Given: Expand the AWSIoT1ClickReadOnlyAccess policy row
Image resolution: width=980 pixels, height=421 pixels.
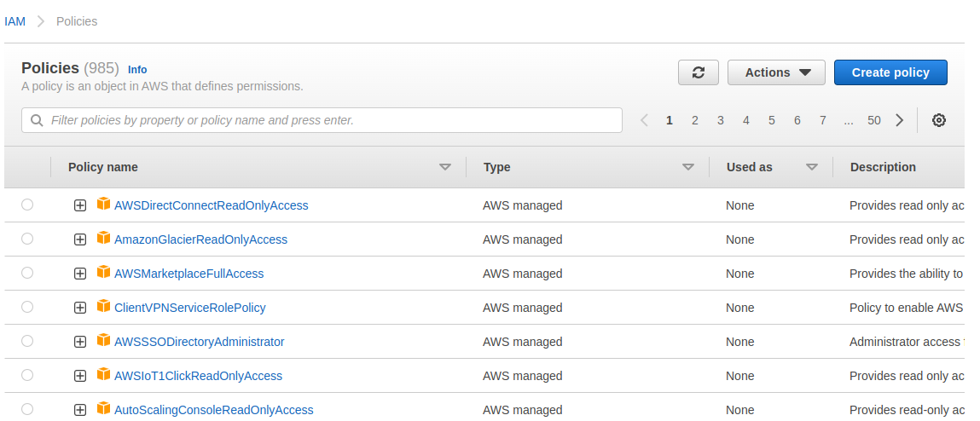Looking at the screenshot, I should [80, 376].
